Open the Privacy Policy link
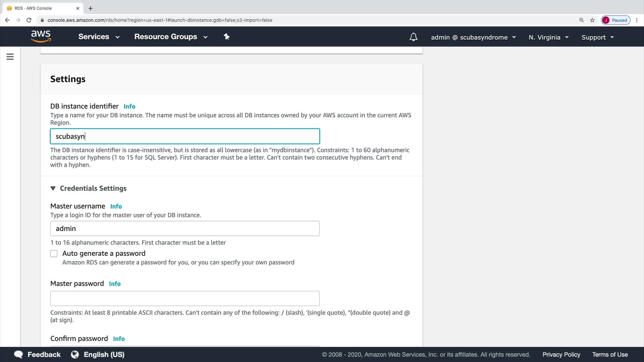Image resolution: width=644 pixels, height=362 pixels. point(561,354)
